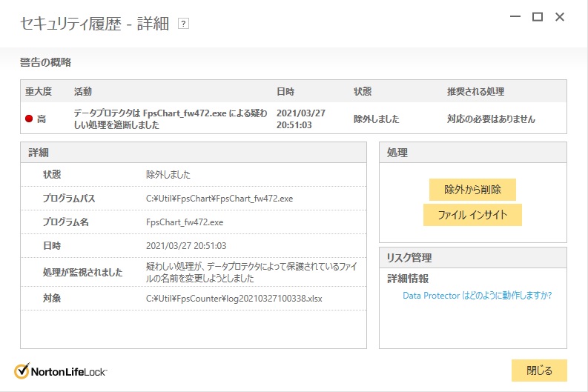Click the 日時 column header in summary table
588x392 pixels.
pos(285,92)
